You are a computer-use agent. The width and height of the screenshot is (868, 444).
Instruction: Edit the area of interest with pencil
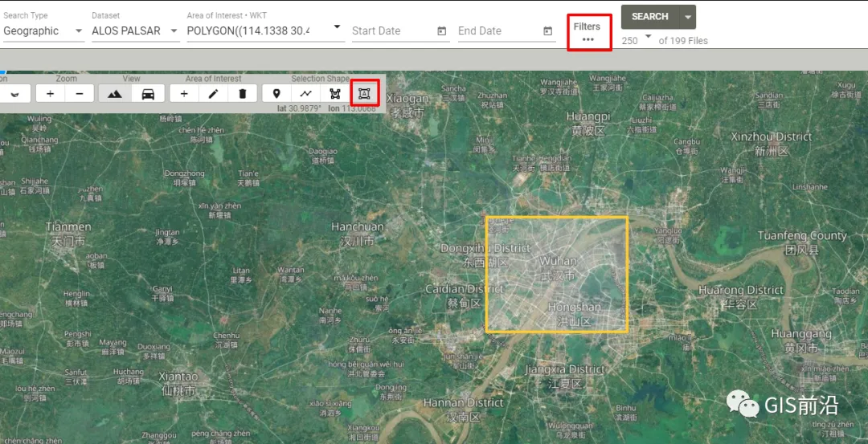pyautogui.click(x=213, y=93)
